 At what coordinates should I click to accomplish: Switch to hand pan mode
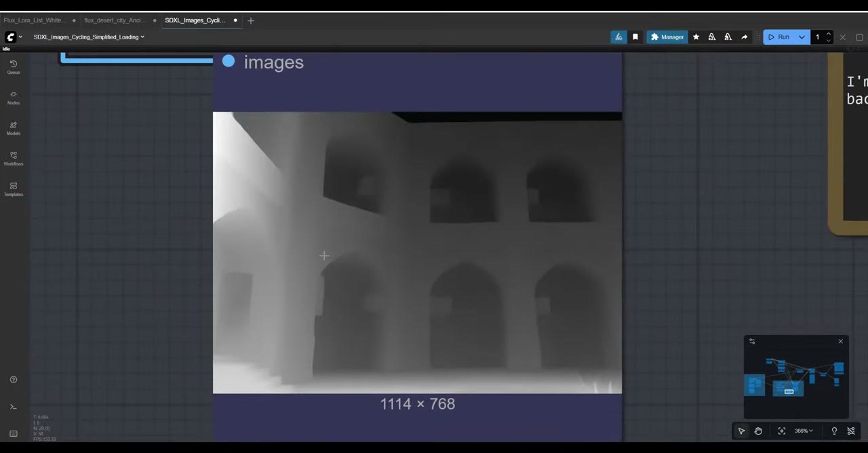[x=758, y=431]
